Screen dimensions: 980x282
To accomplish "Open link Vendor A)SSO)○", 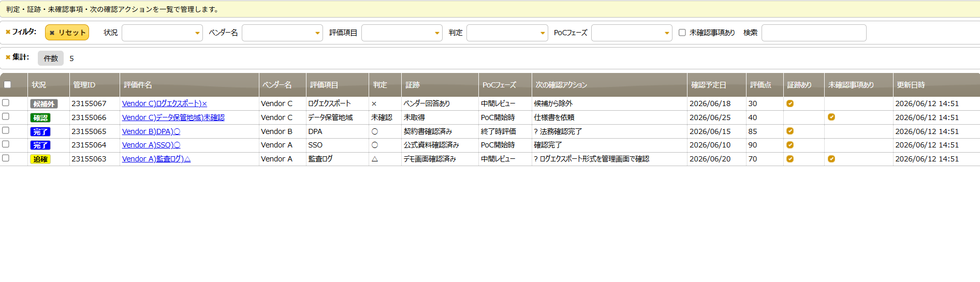I will point(151,145).
